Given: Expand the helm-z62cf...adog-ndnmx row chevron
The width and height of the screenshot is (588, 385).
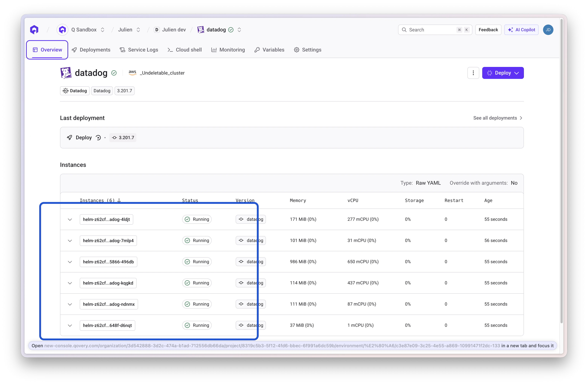Looking at the screenshot, I should tap(70, 304).
